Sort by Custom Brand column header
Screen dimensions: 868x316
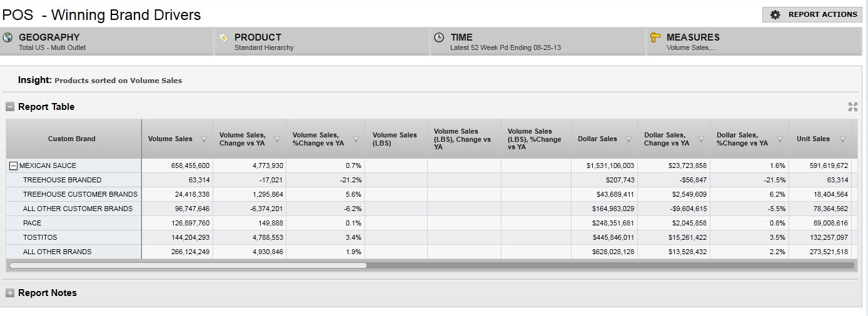(x=72, y=139)
